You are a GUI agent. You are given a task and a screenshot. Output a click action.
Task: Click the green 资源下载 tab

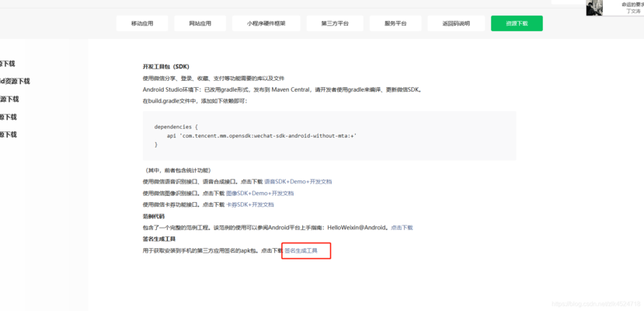[517, 23]
